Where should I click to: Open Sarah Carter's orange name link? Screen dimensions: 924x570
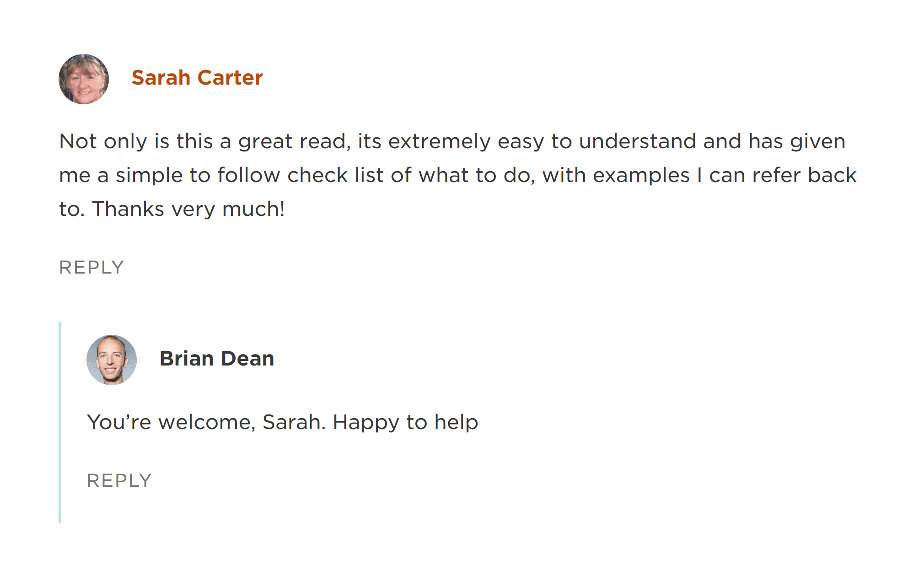coord(197,78)
